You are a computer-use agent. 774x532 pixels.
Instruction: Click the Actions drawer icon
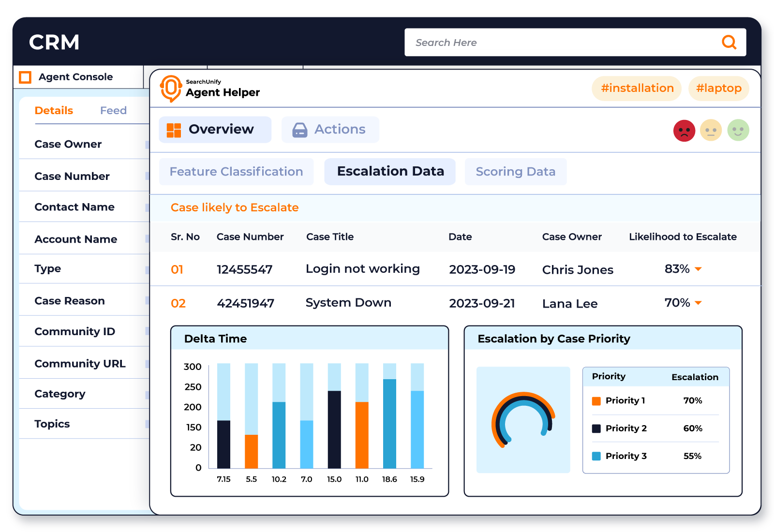point(300,130)
